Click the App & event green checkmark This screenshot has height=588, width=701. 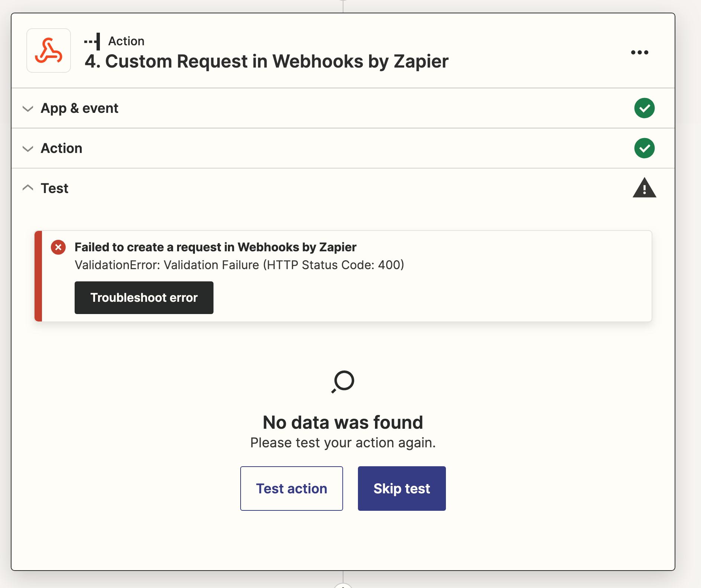(644, 108)
